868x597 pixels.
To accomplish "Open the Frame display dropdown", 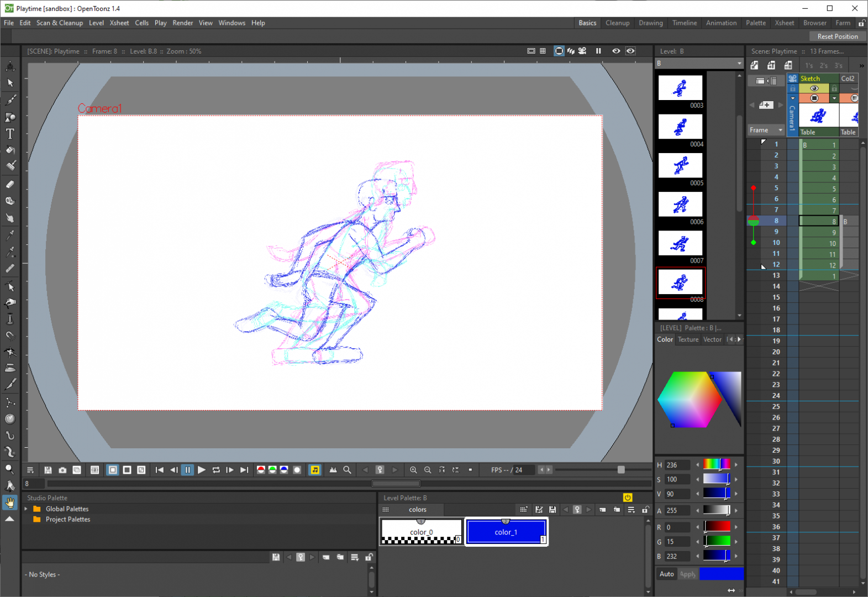I will click(x=766, y=130).
